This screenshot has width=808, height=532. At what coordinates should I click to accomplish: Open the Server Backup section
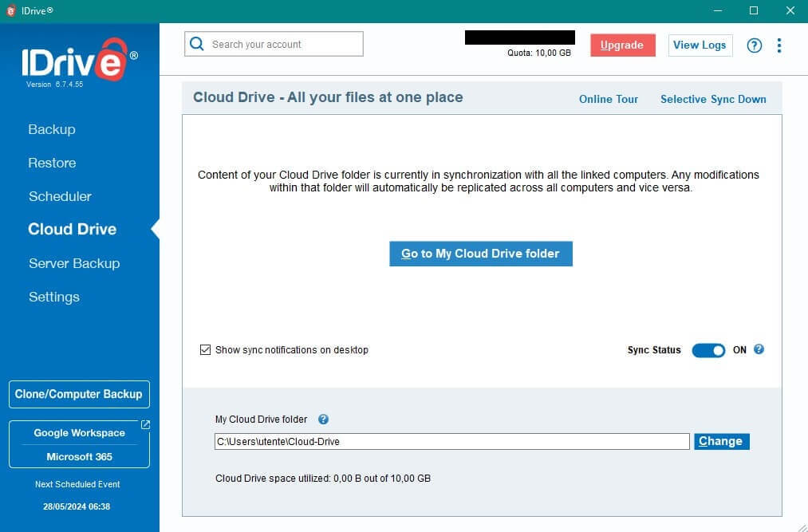pyautogui.click(x=74, y=263)
